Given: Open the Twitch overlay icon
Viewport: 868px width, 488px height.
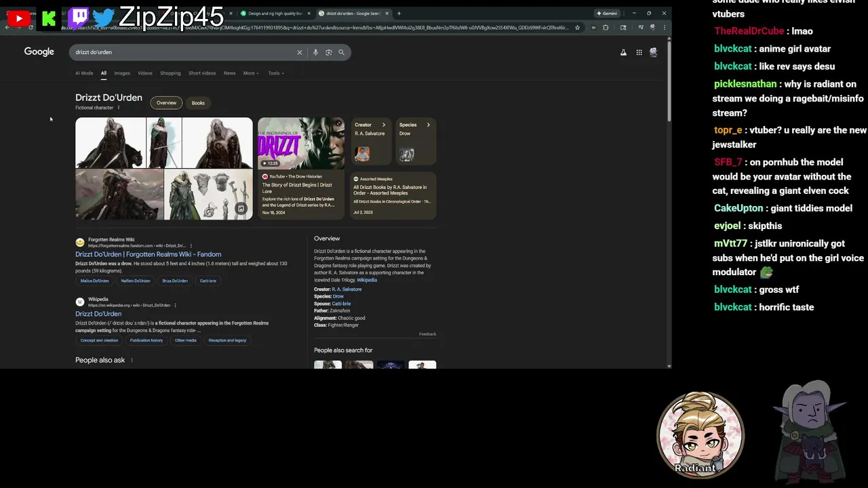Looking at the screenshot, I should [x=79, y=17].
